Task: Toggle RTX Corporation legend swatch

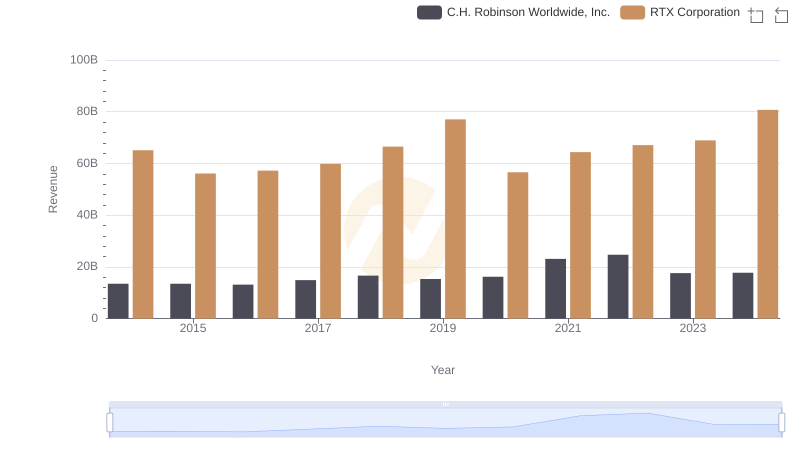Action: point(632,12)
